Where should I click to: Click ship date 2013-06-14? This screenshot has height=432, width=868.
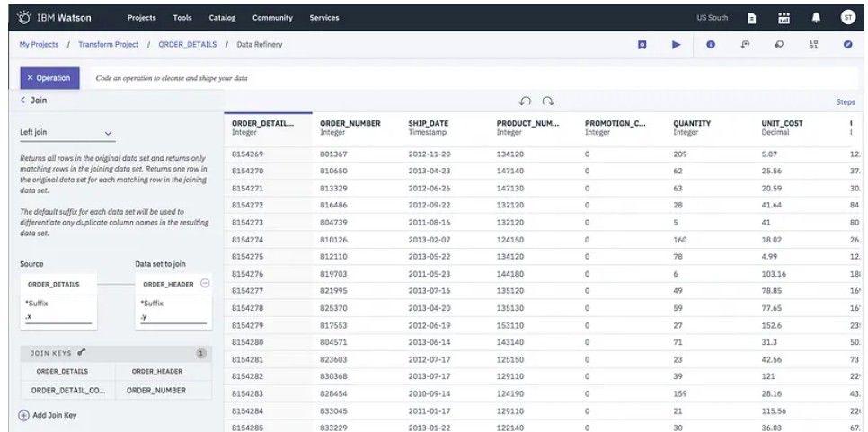pos(430,342)
